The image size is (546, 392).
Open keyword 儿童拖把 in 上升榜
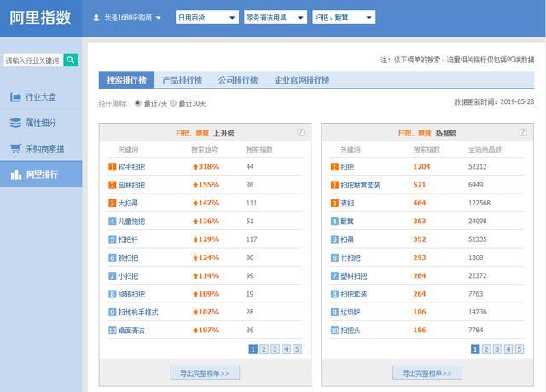coord(131,222)
